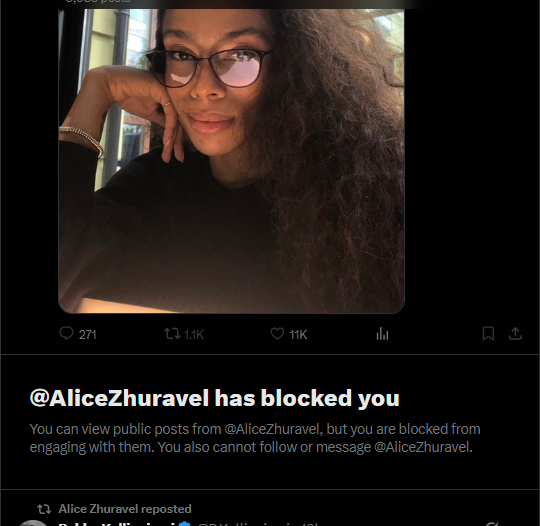Screen dimensions: 540x526
Task: Open replies via the comment bubble icon
Action: pos(66,333)
